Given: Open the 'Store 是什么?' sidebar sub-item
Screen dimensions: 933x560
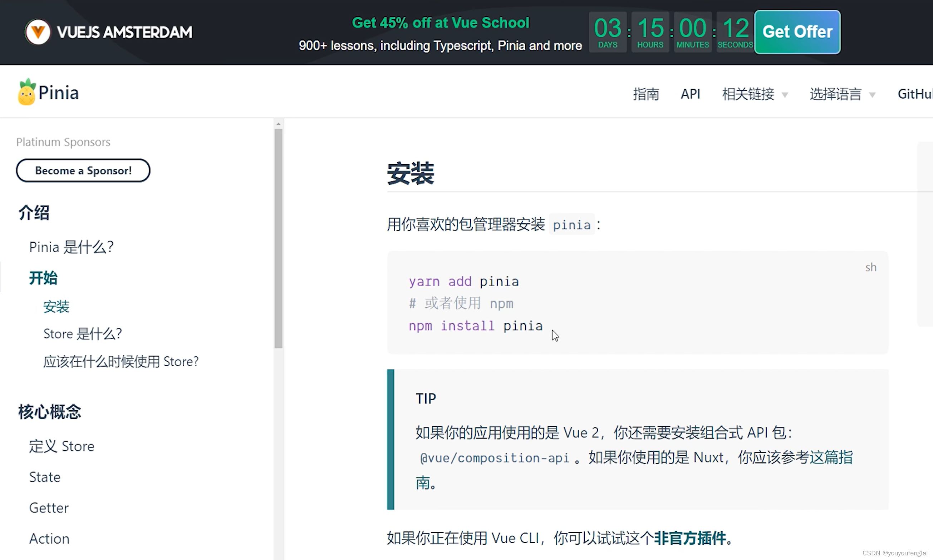Looking at the screenshot, I should [x=83, y=334].
